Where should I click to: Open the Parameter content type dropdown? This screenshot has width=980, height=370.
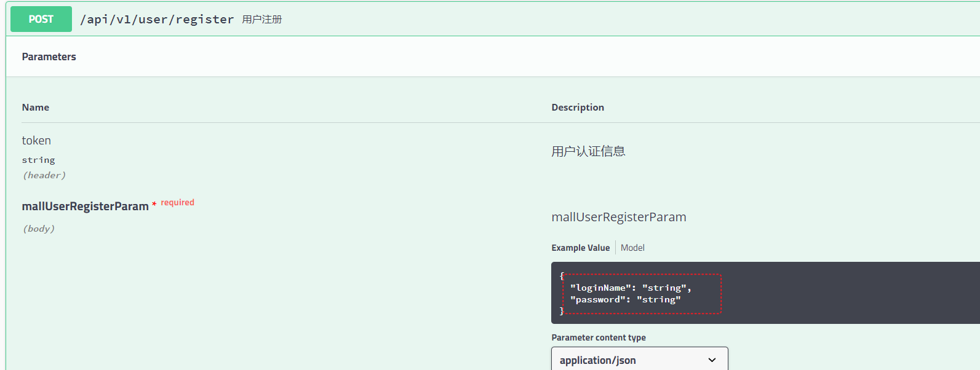(639, 360)
